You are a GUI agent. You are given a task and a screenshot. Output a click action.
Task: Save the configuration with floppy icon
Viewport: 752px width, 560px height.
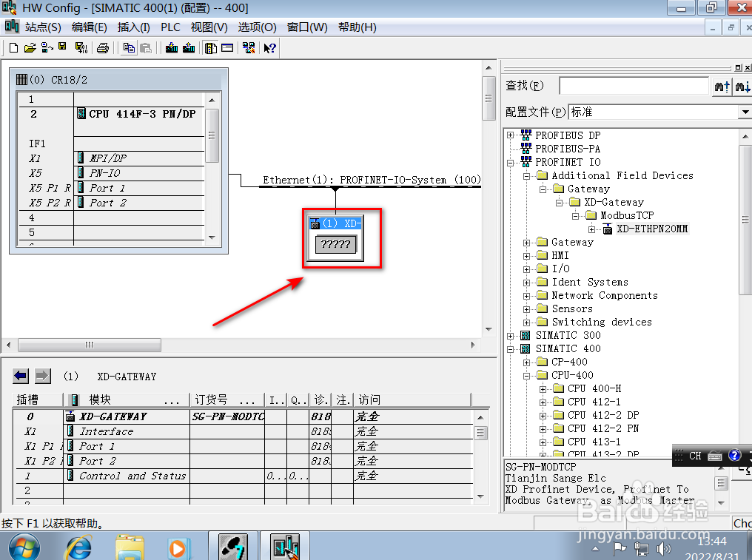[62, 47]
